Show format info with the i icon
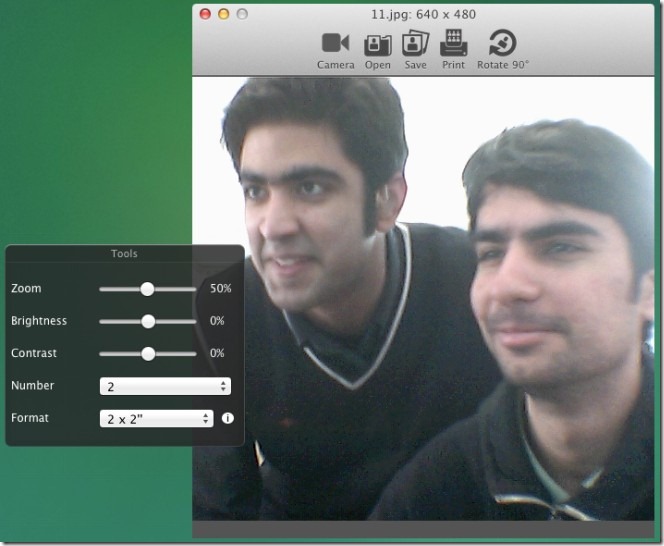 (x=227, y=418)
